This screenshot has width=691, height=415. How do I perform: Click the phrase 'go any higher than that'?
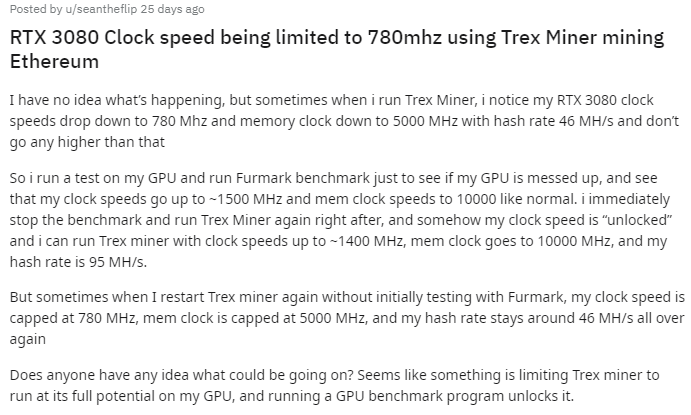coord(87,142)
